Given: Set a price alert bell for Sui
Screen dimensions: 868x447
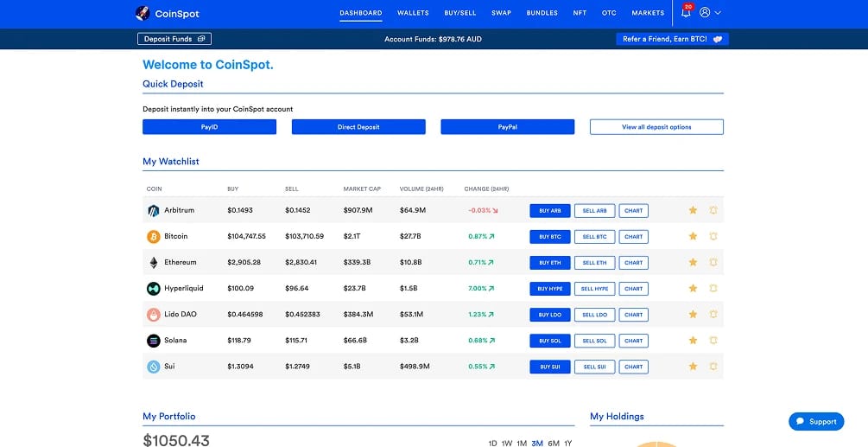Looking at the screenshot, I should point(713,366).
